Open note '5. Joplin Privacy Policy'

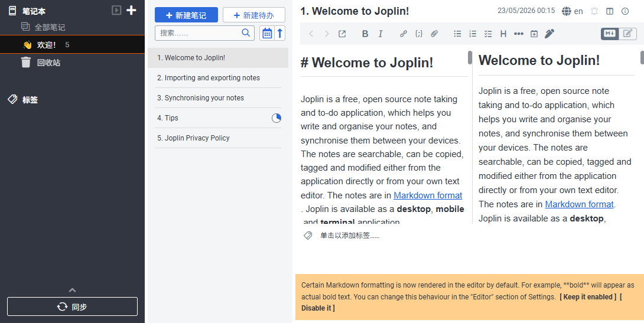(218, 138)
